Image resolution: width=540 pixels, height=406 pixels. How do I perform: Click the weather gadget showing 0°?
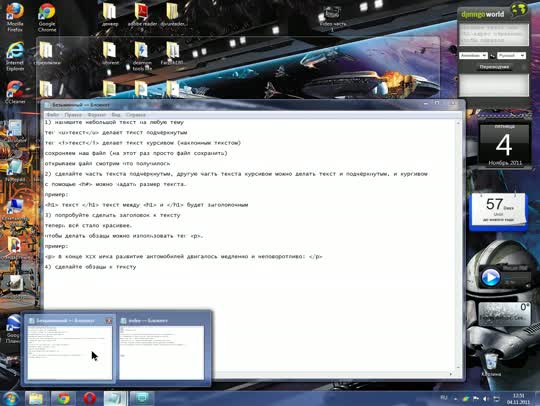click(x=504, y=314)
